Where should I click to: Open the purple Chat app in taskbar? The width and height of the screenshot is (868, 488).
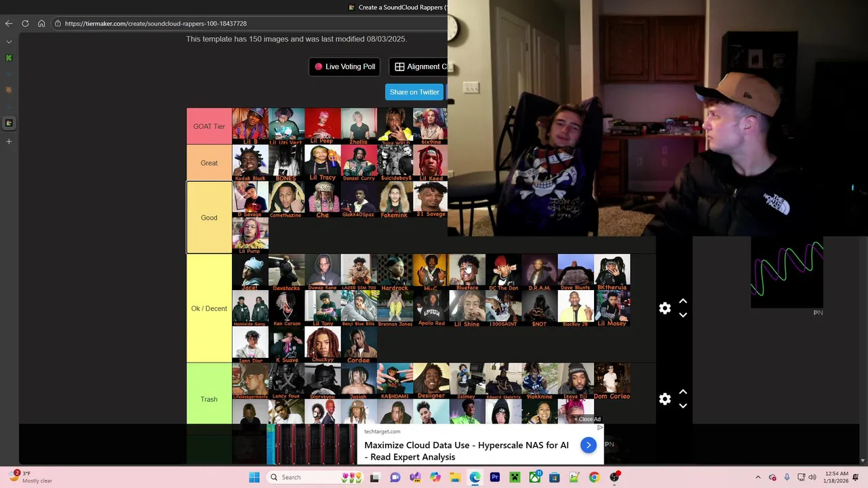pos(395,477)
